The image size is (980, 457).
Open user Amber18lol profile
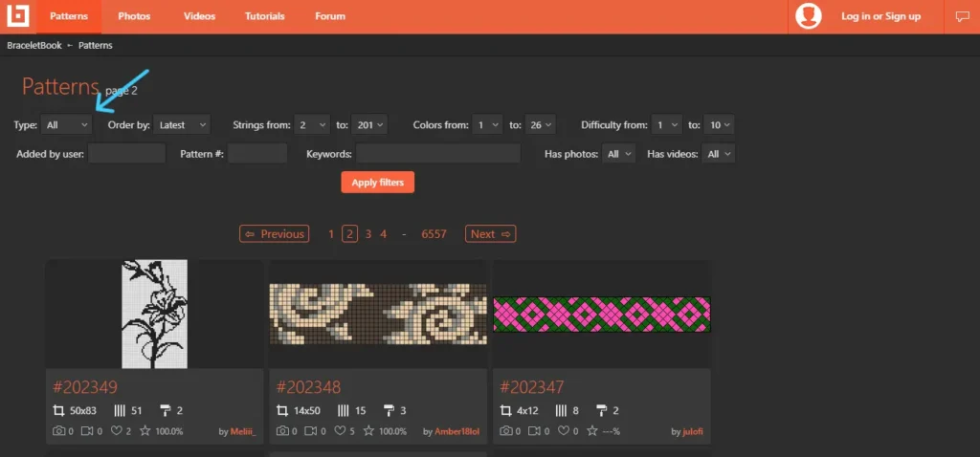tap(457, 431)
